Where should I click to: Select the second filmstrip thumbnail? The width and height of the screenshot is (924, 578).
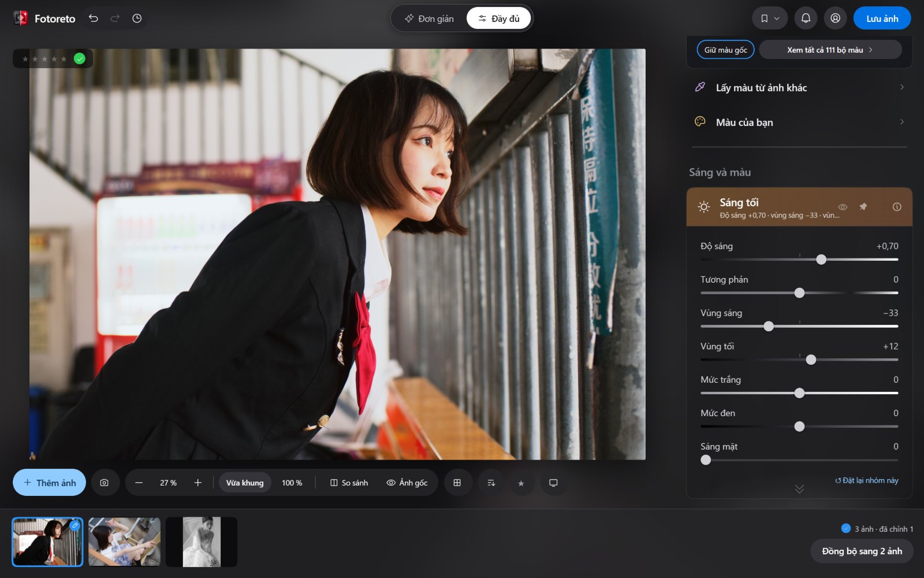(x=124, y=542)
